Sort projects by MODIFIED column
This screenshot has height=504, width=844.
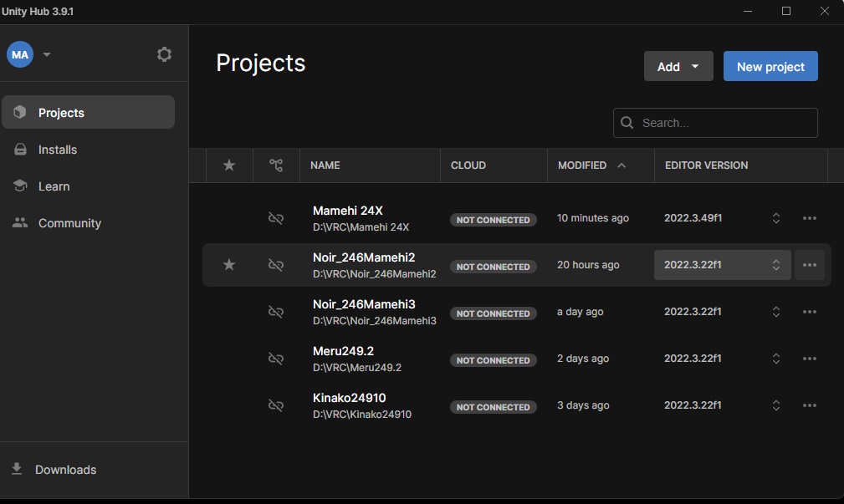click(582, 165)
